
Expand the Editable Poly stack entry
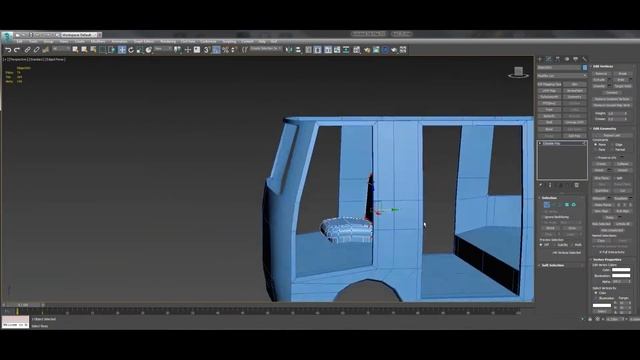click(x=540, y=143)
